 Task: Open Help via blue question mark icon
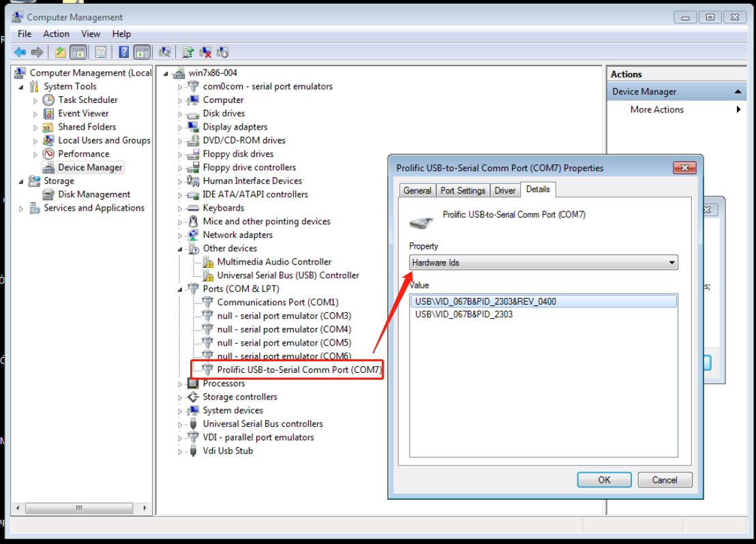[123, 52]
